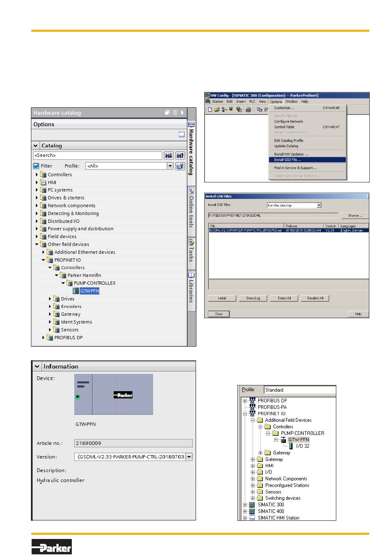Click the Close button in Install GSD Files
Screen dimensions: 392x560
click(x=219, y=314)
